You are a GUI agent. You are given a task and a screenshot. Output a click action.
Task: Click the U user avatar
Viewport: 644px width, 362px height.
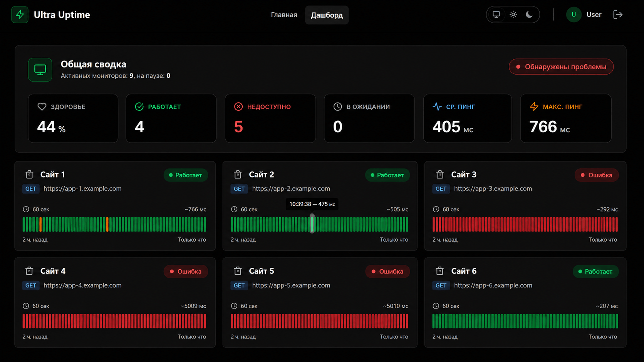pos(574,15)
